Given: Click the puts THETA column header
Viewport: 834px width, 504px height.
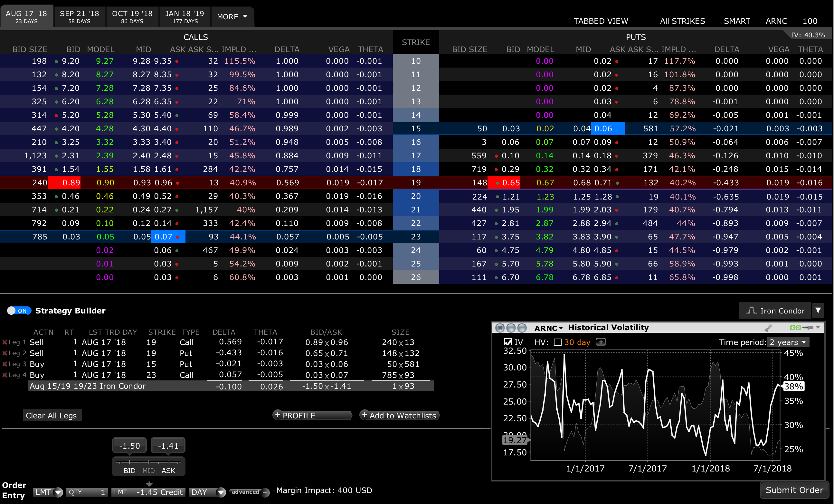Looking at the screenshot, I should 810,49.
